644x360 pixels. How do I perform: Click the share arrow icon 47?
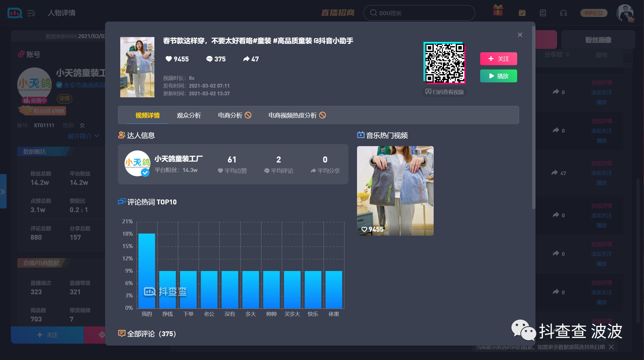246,59
